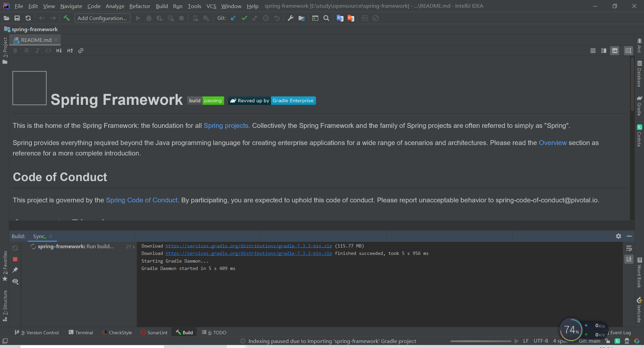Update project with Git blue arrow
Screen dimensions: 644x348
click(x=233, y=18)
